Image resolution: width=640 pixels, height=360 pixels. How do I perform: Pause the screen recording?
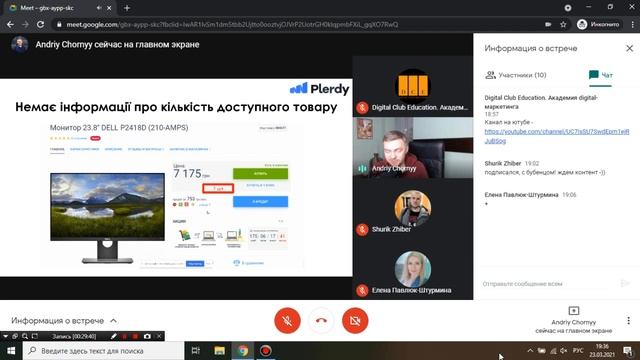[x=124, y=336]
